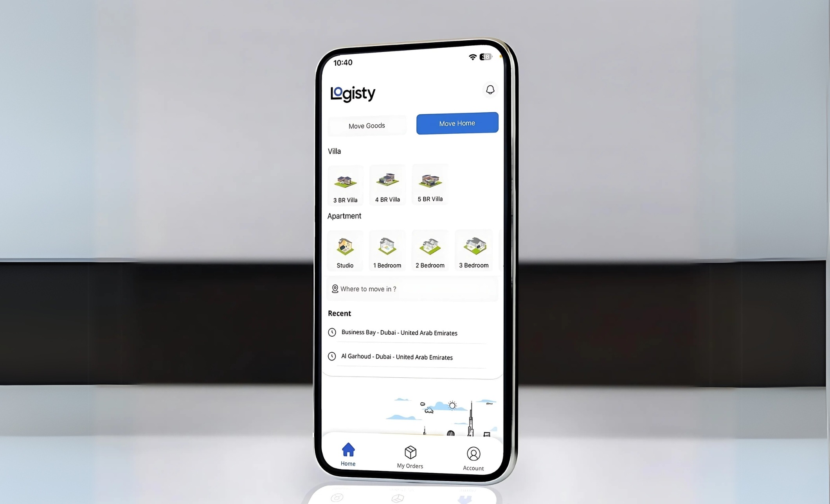
Task: Tap the notification bell icon
Action: [x=488, y=90]
